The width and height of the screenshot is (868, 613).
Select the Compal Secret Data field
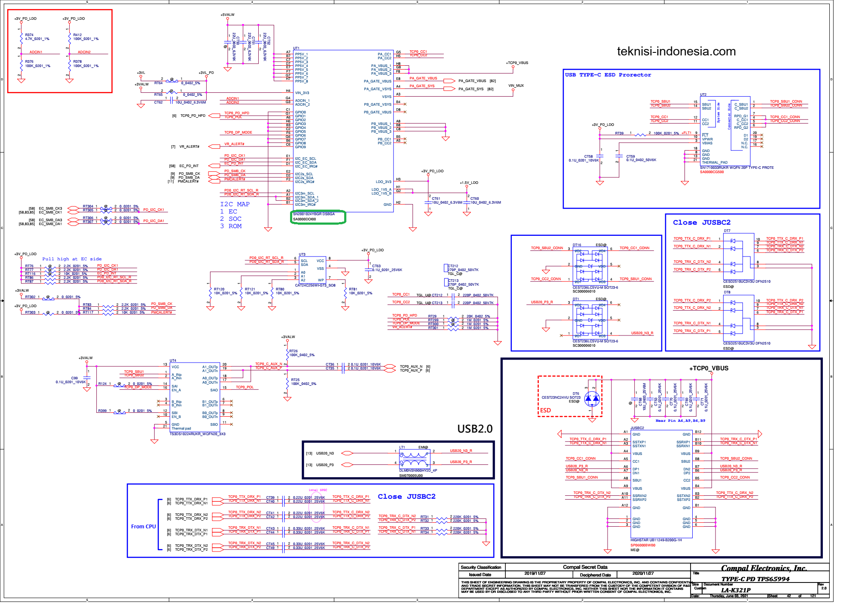point(585,567)
